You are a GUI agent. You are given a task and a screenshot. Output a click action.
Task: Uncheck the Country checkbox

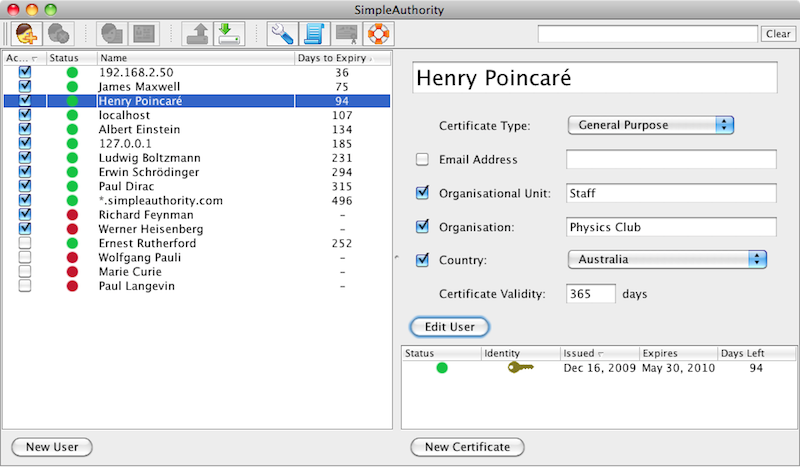422,260
